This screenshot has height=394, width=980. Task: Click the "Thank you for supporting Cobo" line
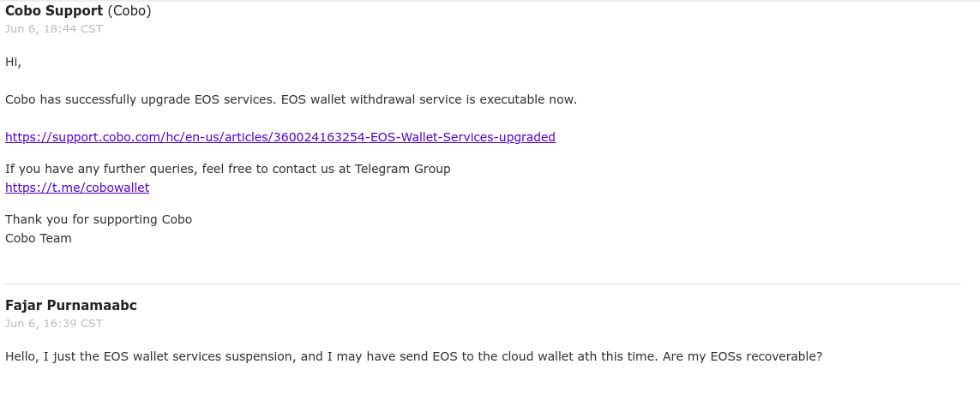99,220
